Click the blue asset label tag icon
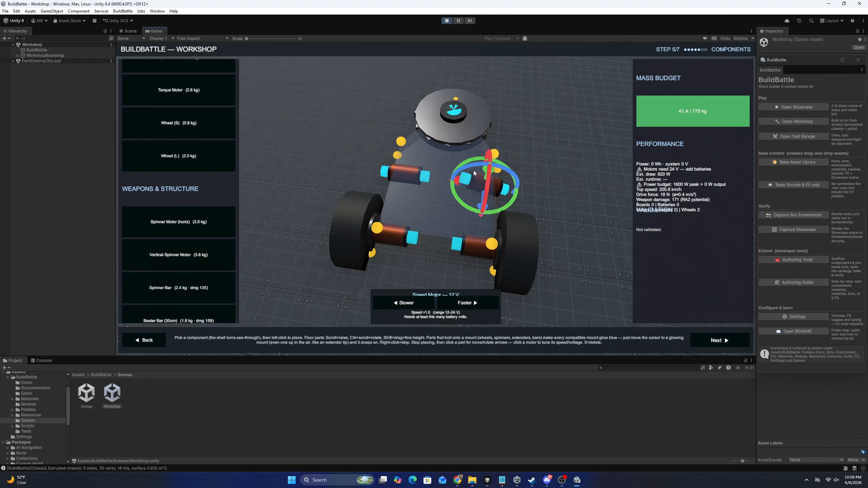 863,452
